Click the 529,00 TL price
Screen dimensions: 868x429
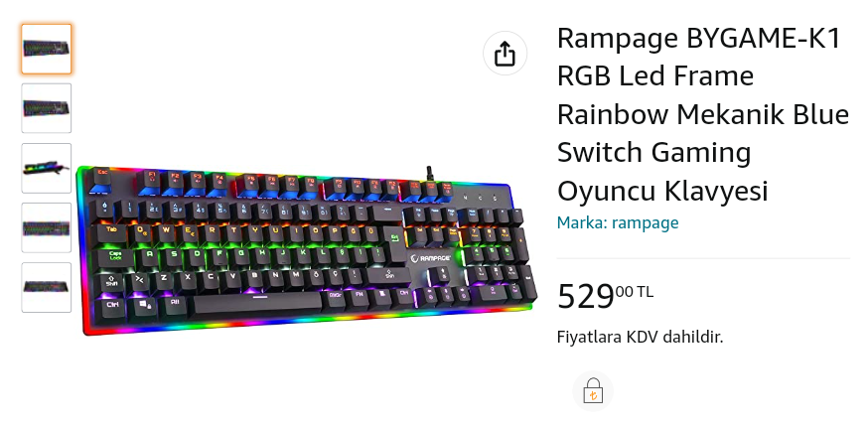(605, 296)
